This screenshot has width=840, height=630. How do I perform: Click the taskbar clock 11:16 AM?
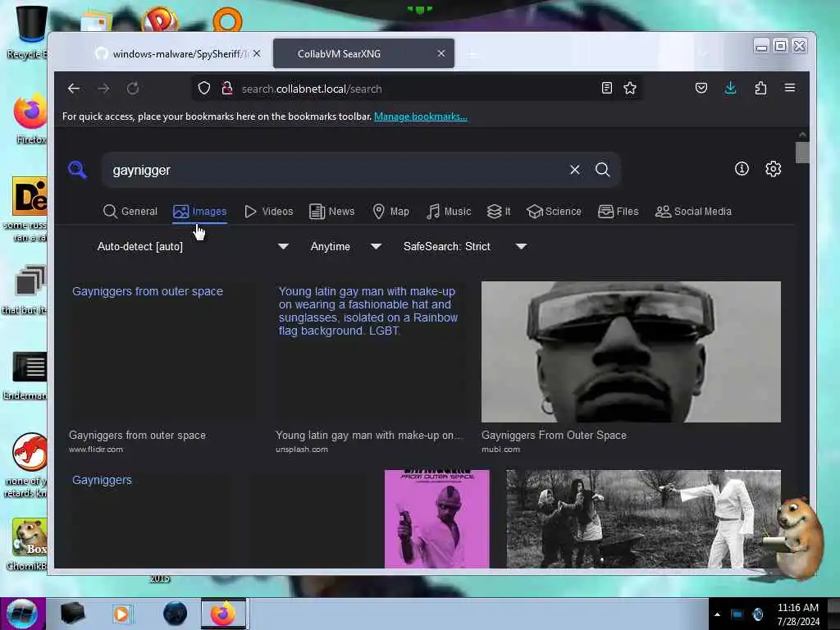(x=797, y=608)
